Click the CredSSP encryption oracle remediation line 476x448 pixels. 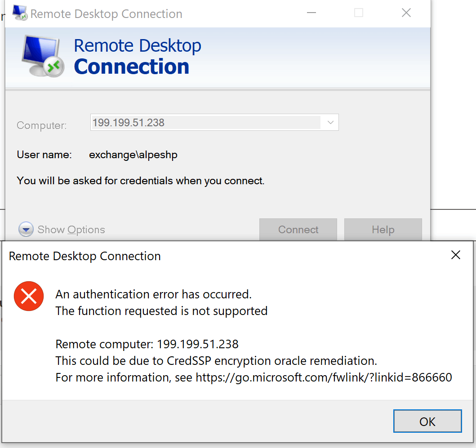[x=216, y=361]
